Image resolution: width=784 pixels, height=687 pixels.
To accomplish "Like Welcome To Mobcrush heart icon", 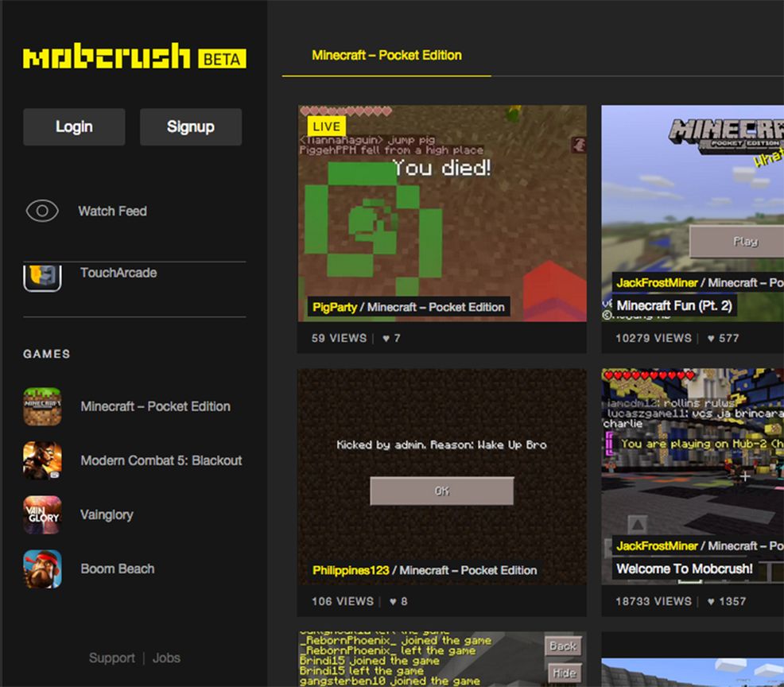I will tap(711, 601).
